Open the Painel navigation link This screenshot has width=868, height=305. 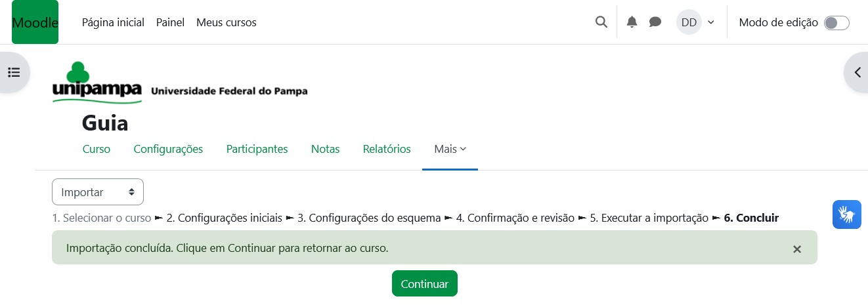pos(170,22)
